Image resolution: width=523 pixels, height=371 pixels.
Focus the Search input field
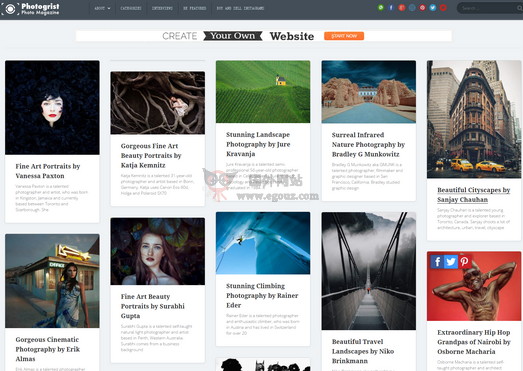(488, 8)
